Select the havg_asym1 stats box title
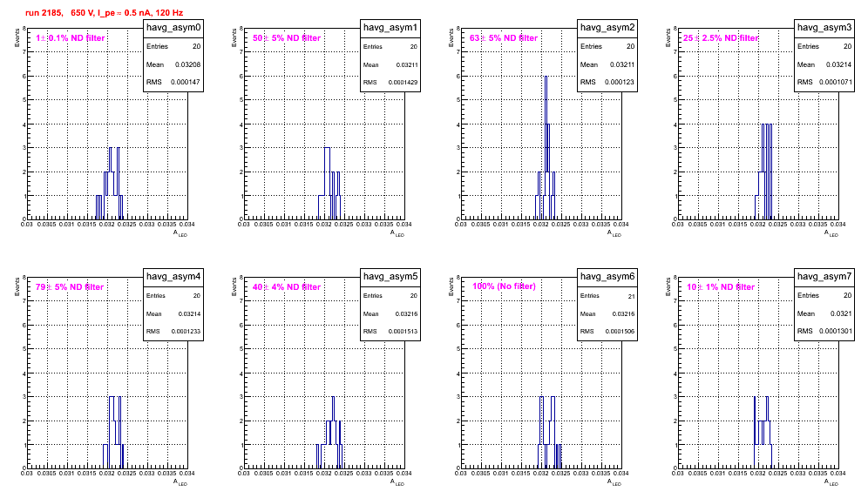Image resolution: width=868 pixels, height=498 pixels. [390, 28]
